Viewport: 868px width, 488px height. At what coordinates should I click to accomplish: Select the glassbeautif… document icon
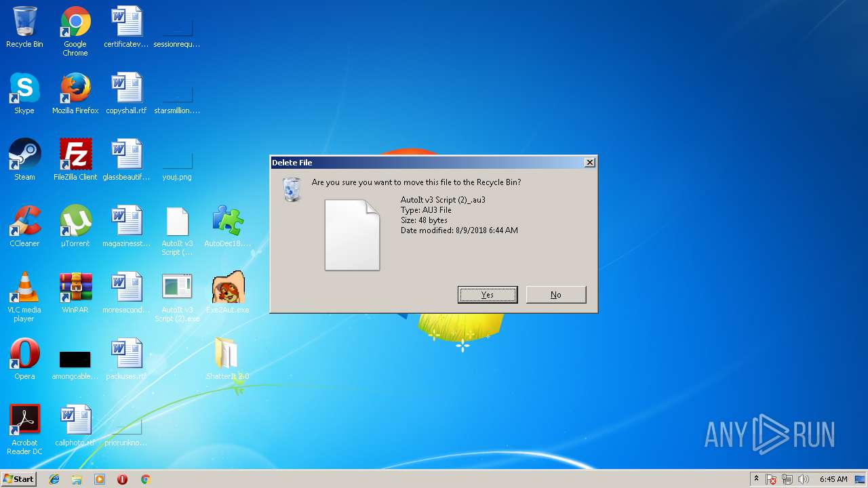click(x=126, y=160)
